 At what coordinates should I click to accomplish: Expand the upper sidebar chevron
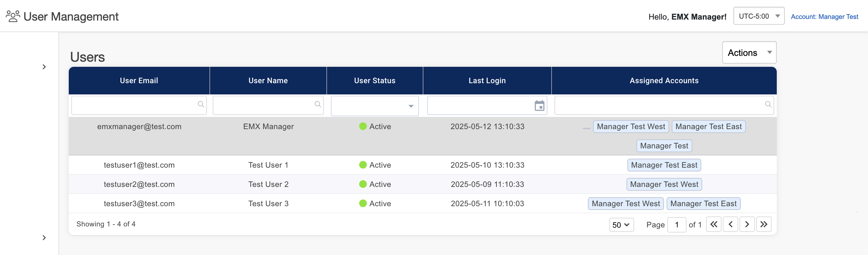pos(44,67)
